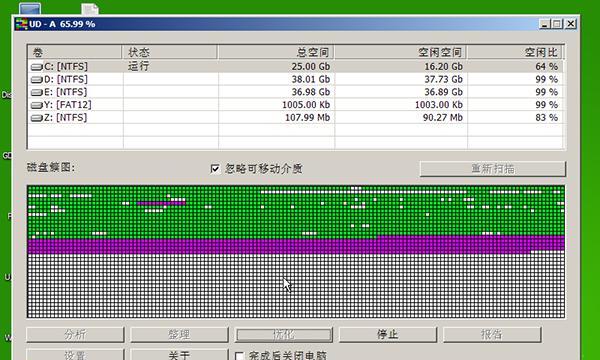Open the UD app icon in title bar

pyautogui.click(x=21, y=24)
